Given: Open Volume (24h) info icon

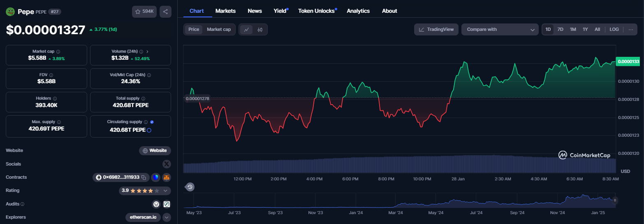Looking at the screenshot, I should pyautogui.click(x=141, y=51).
